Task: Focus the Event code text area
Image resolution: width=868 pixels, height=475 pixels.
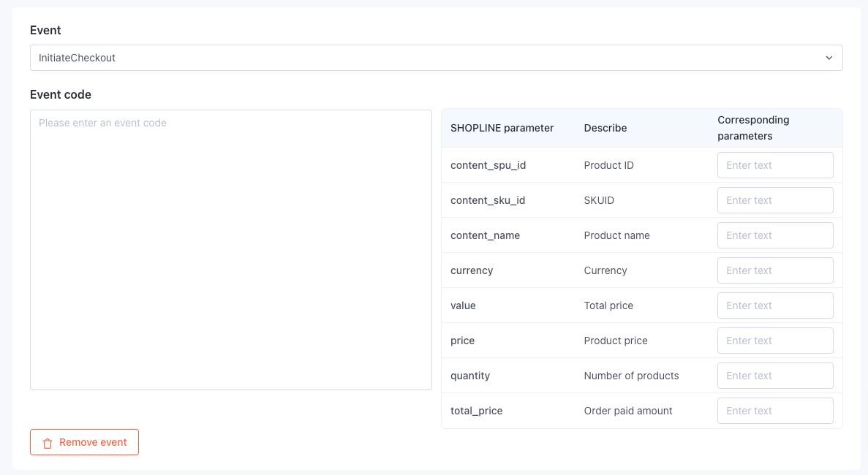Action: click(x=231, y=250)
